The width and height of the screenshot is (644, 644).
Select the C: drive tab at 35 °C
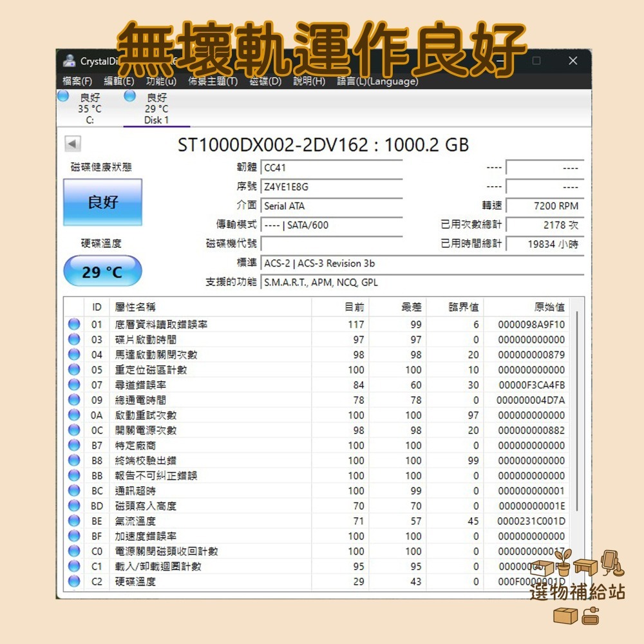[90, 108]
